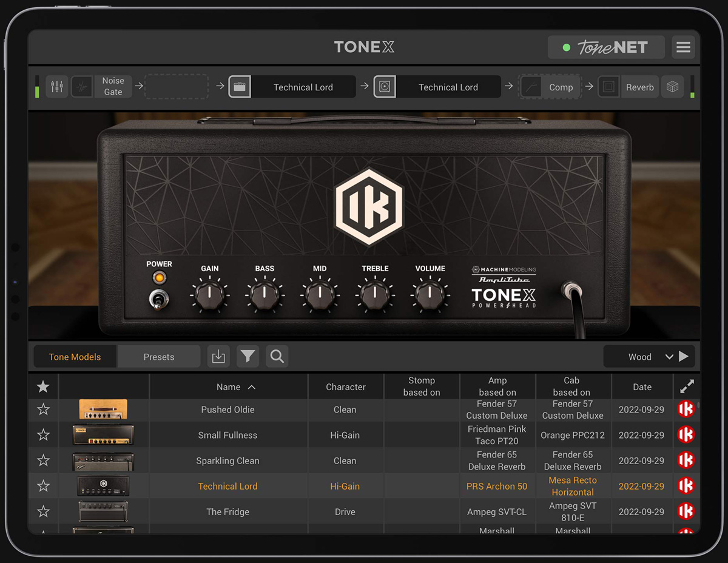Open the mixer/EQ settings icon
The image size is (728, 563).
click(x=57, y=87)
